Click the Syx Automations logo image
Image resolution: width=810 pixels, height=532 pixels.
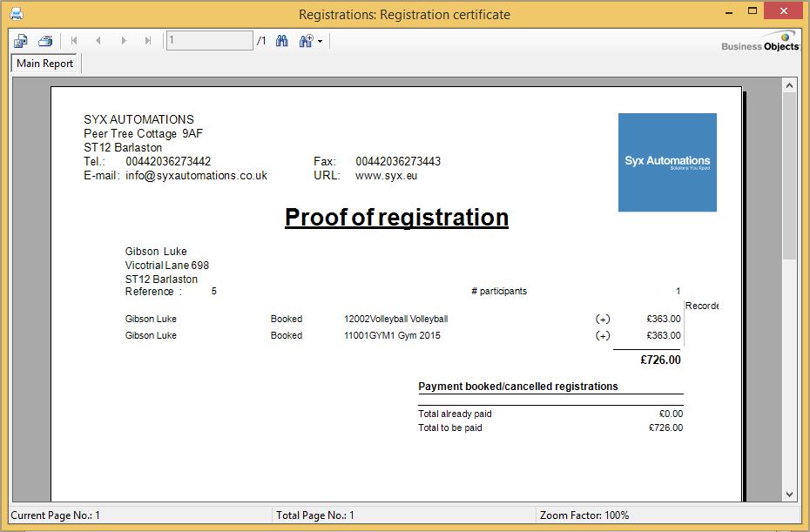click(x=667, y=162)
